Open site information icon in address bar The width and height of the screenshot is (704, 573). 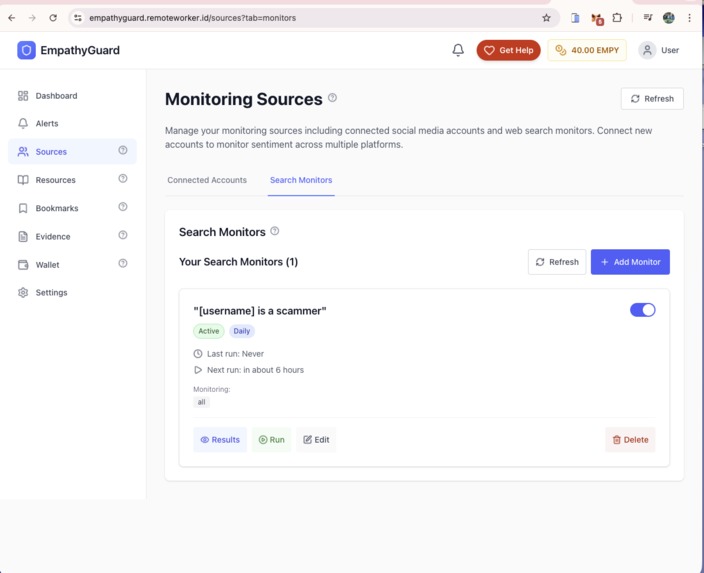click(x=78, y=18)
